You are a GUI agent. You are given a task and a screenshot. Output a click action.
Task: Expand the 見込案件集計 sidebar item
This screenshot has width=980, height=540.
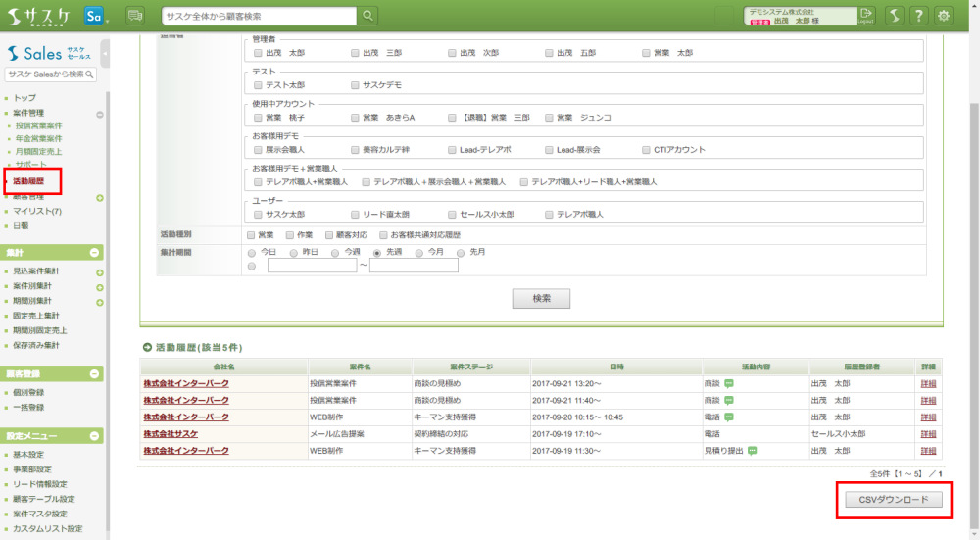[x=99, y=271]
